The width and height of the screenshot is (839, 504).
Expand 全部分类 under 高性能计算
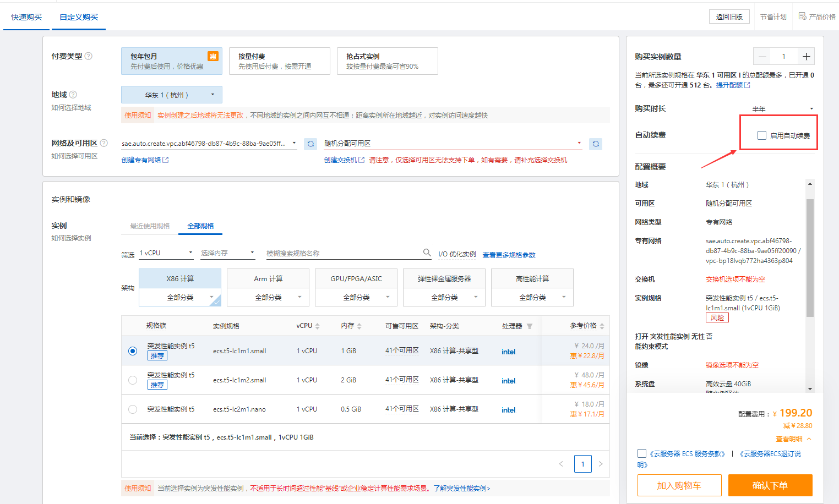[x=532, y=297]
